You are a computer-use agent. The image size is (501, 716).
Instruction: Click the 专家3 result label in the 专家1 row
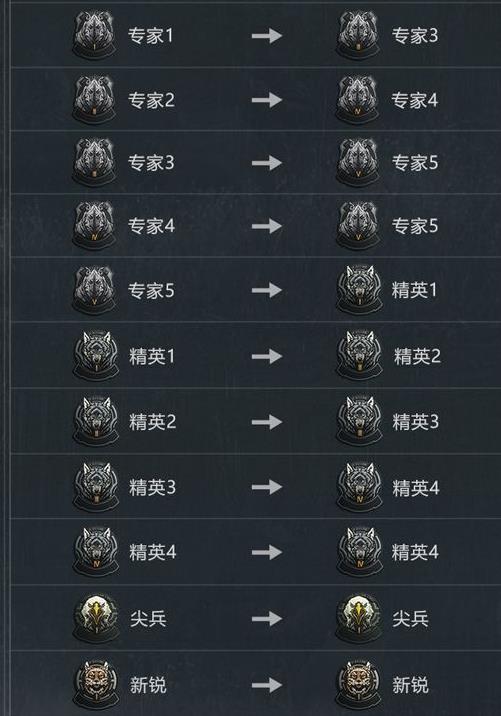[x=415, y=36]
